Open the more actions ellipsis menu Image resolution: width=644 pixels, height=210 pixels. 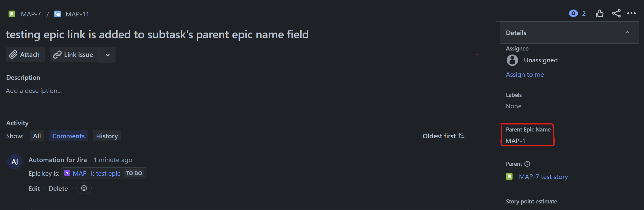[632, 13]
